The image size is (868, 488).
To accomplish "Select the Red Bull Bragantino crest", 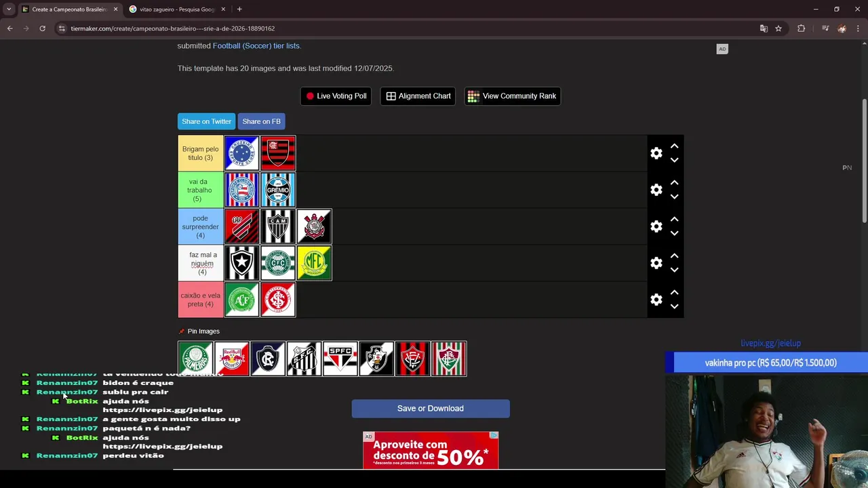I will coord(232,359).
